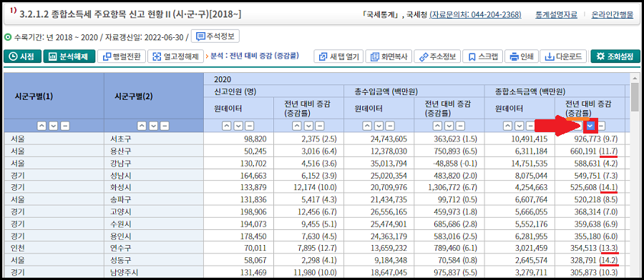This screenshot has width=644, height=280.
Task: Bookmark the table with 스크랩
Action: coord(482,56)
